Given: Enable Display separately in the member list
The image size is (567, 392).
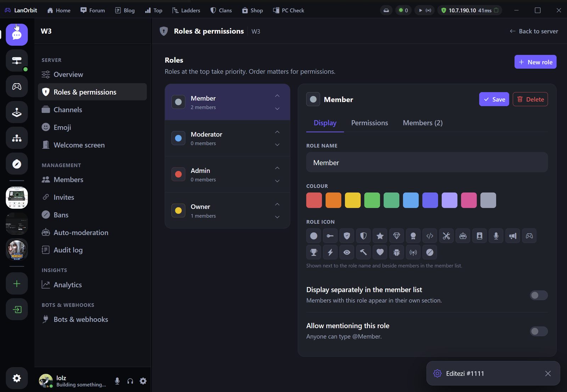Looking at the screenshot, I should coord(539,295).
